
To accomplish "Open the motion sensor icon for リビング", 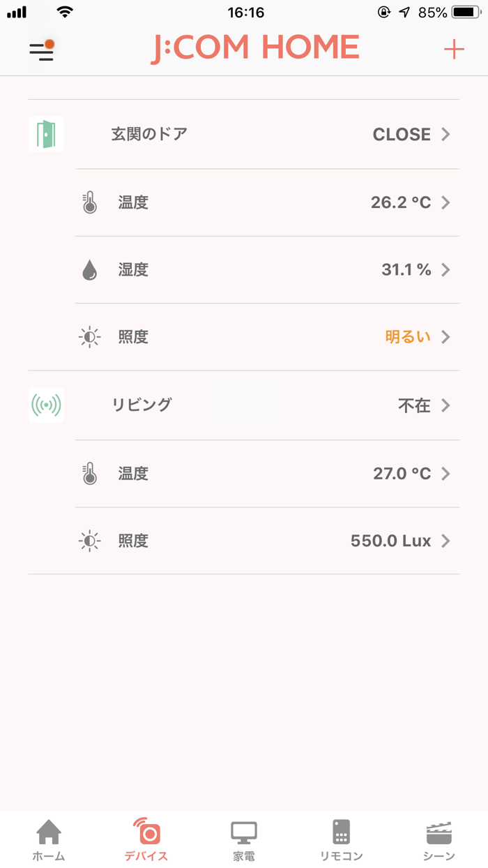I will point(45,405).
